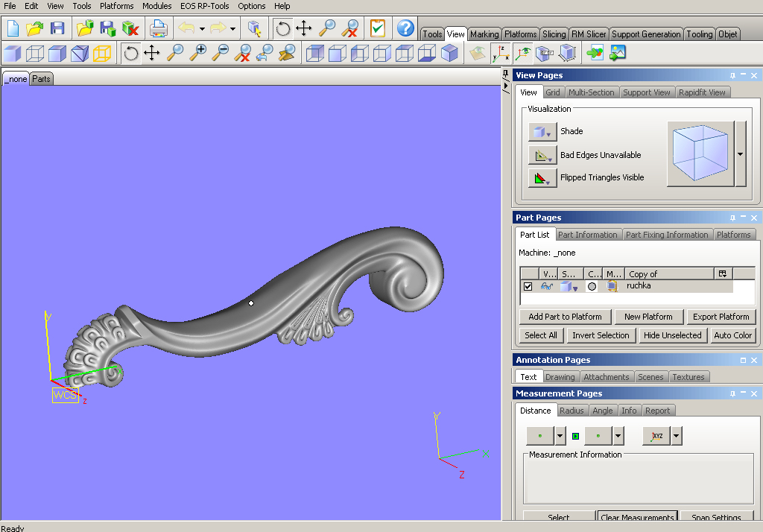The width and height of the screenshot is (763, 532).
Task: Click the New Platform button
Action: 648,317
